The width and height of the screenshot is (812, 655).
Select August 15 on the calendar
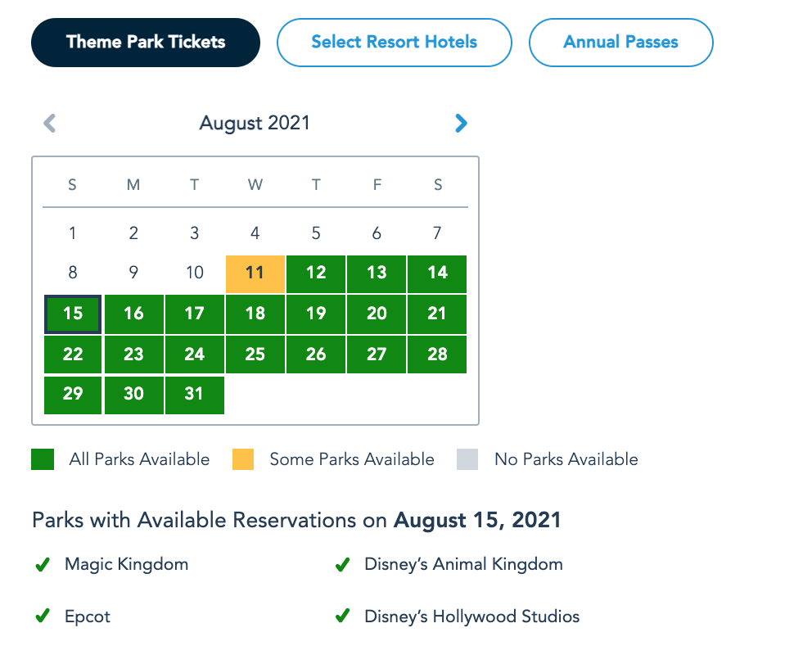(x=73, y=314)
